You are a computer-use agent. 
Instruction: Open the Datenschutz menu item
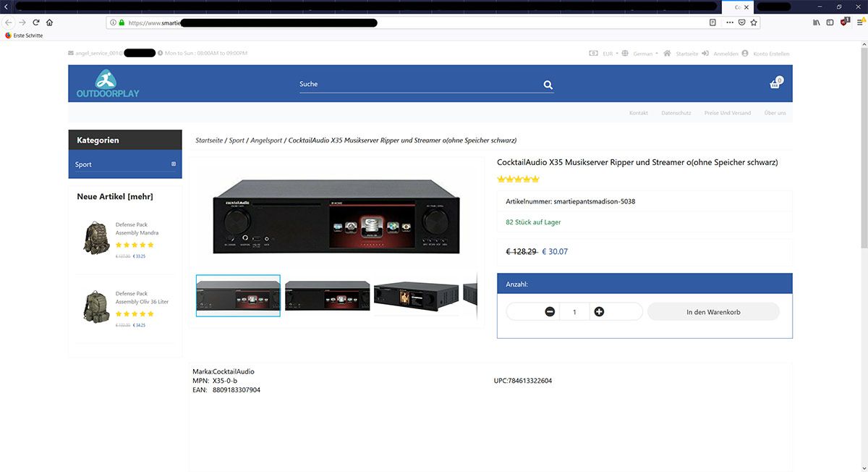point(676,113)
